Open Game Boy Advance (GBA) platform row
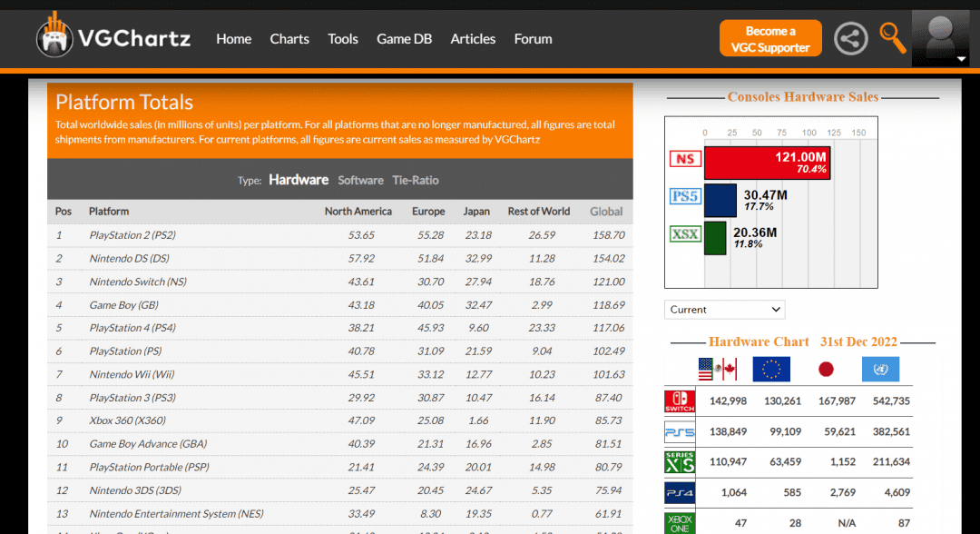 [x=340, y=444]
